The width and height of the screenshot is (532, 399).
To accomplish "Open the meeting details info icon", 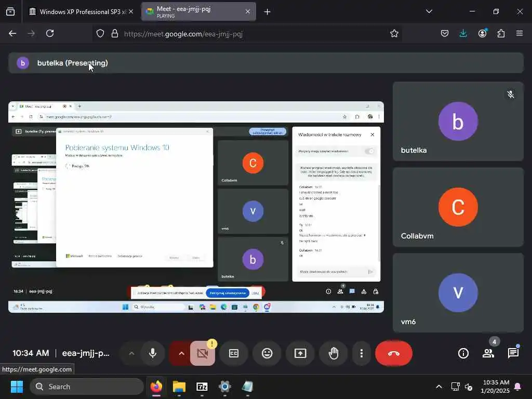I will tap(463, 353).
